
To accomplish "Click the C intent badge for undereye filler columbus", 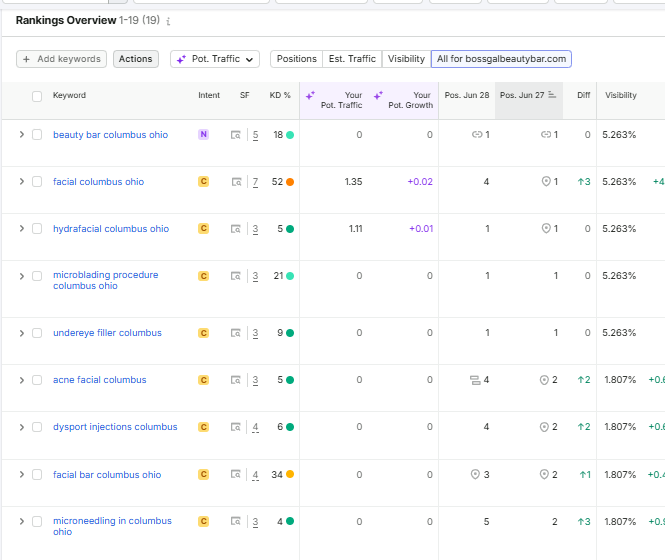I will tap(204, 333).
